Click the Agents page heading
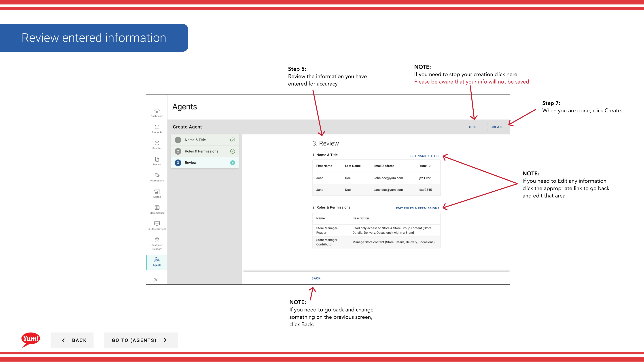 point(184,107)
